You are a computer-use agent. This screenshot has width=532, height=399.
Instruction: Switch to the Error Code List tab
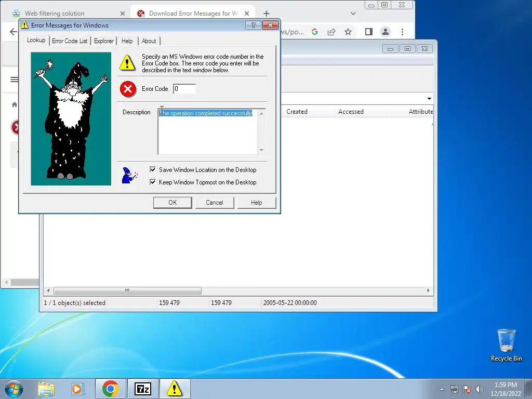(x=70, y=41)
